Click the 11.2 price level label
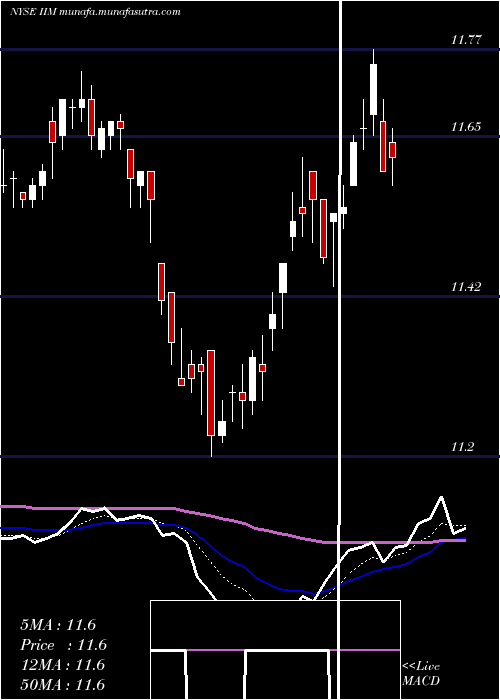The width and height of the screenshot is (500, 700). (x=462, y=446)
